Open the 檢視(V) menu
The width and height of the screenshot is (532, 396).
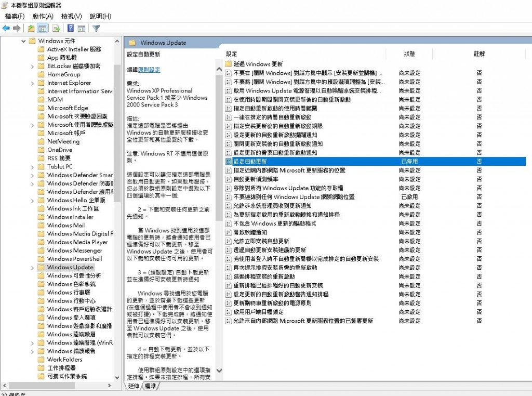72,16
